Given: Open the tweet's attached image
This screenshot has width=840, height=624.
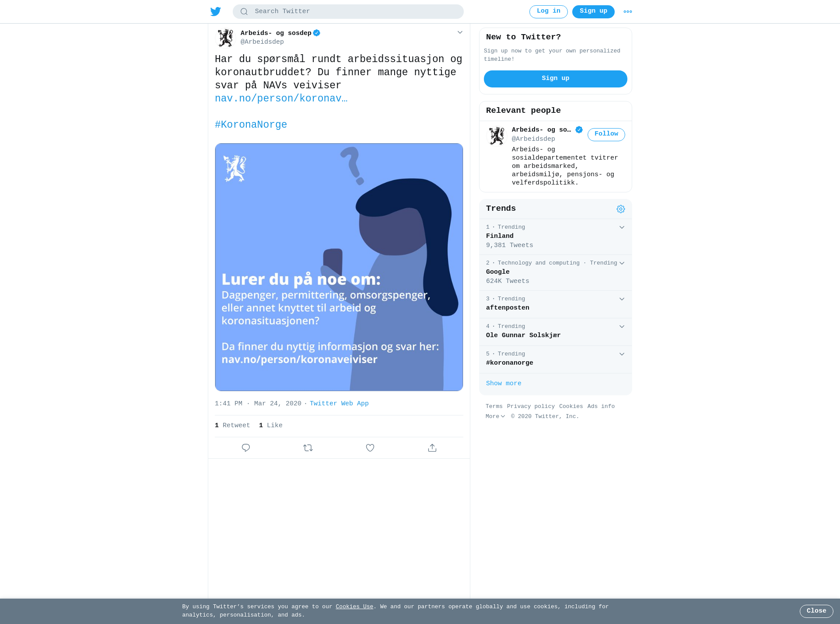Looking at the screenshot, I should (x=339, y=267).
